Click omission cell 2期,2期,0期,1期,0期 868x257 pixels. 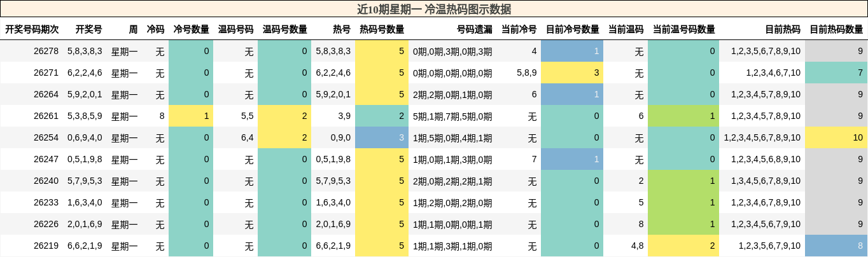click(452, 95)
